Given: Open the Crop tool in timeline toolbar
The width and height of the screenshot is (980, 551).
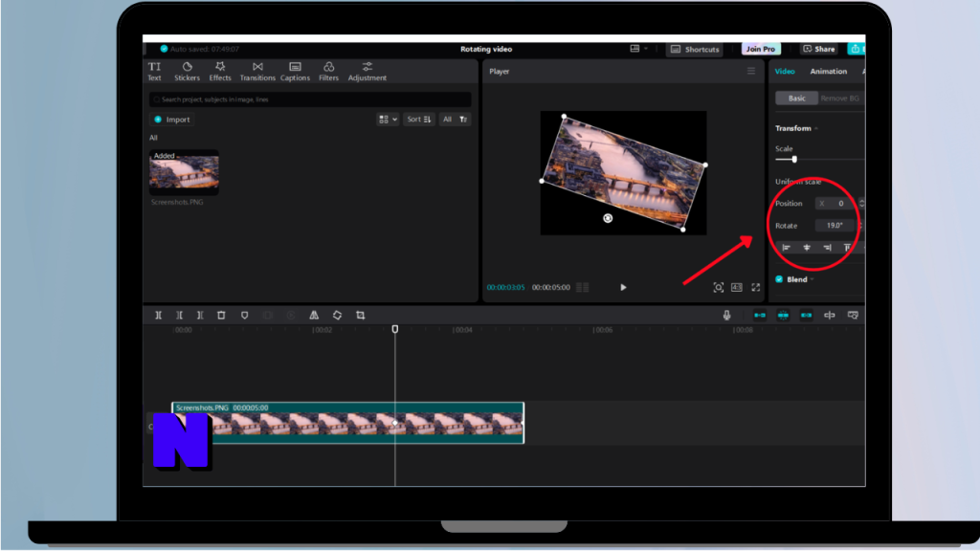Looking at the screenshot, I should tap(361, 316).
